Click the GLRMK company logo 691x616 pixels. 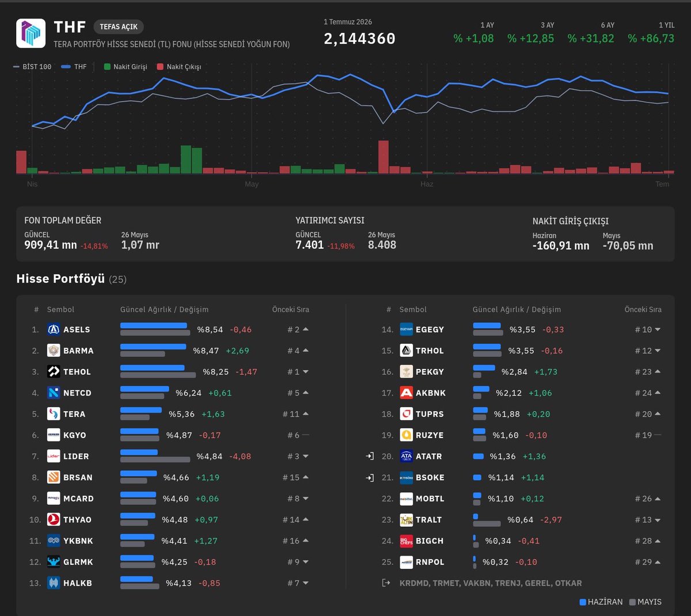[x=54, y=562]
